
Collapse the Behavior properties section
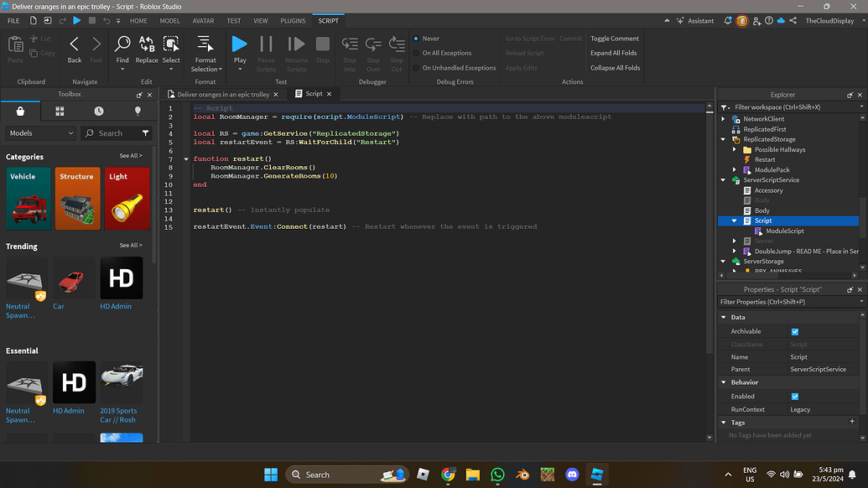coord(724,382)
